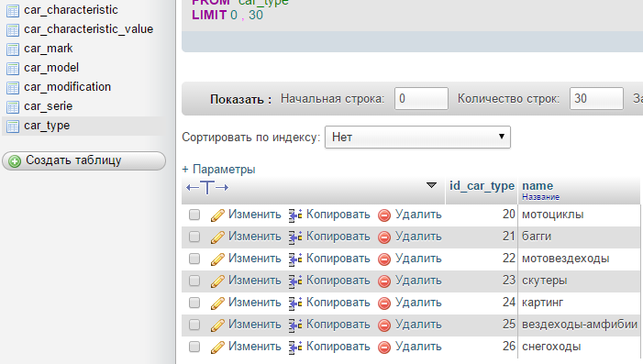Image resolution: width=643 pixels, height=364 pixels.
Task: Click the full texts toggle arrows icon
Action: (x=207, y=187)
